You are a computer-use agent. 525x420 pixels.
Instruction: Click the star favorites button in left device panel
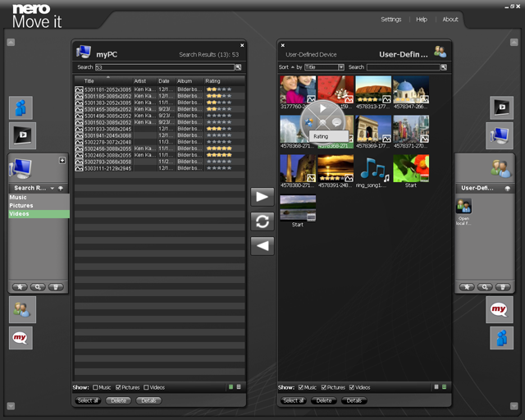click(x=20, y=287)
